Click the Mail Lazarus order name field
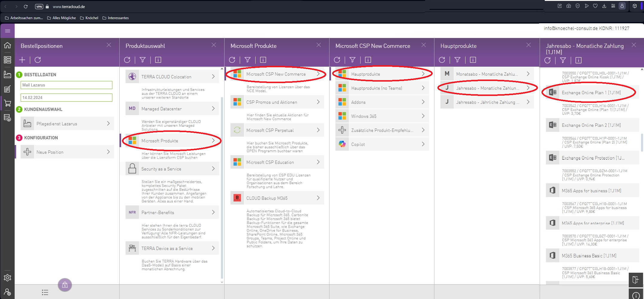Image resolution: width=644 pixels, height=299 pixels. [x=66, y=85]
